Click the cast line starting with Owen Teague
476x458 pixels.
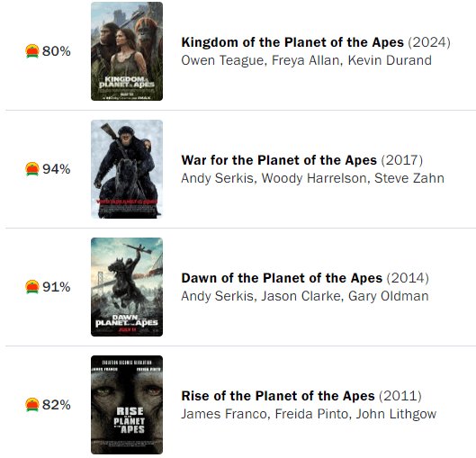point(306,60)
